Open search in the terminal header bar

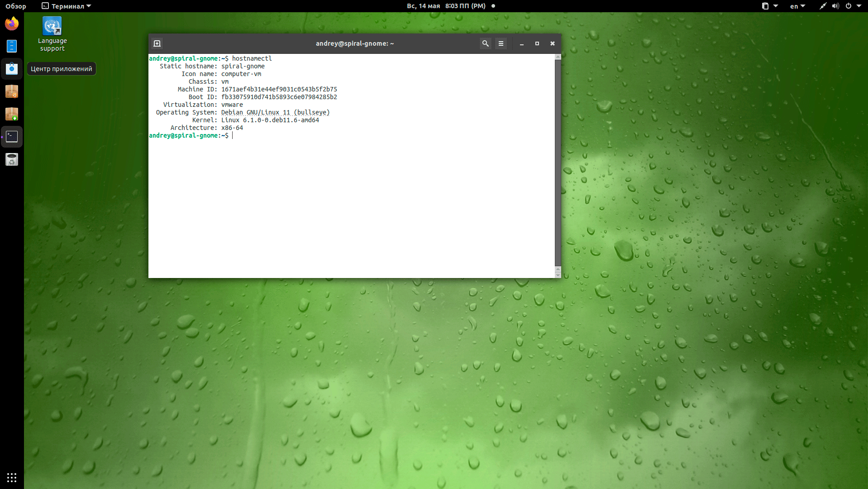point(485,43)
